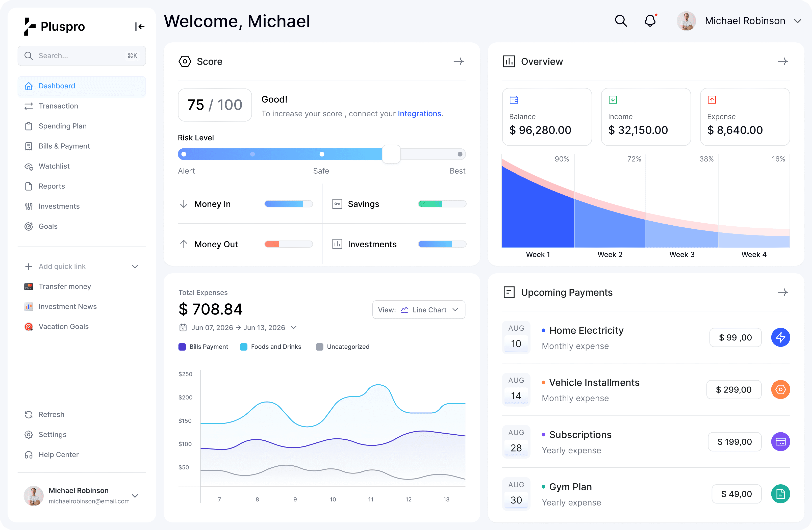Click the Home Electricity lightning icon

(x=781, y=337)
